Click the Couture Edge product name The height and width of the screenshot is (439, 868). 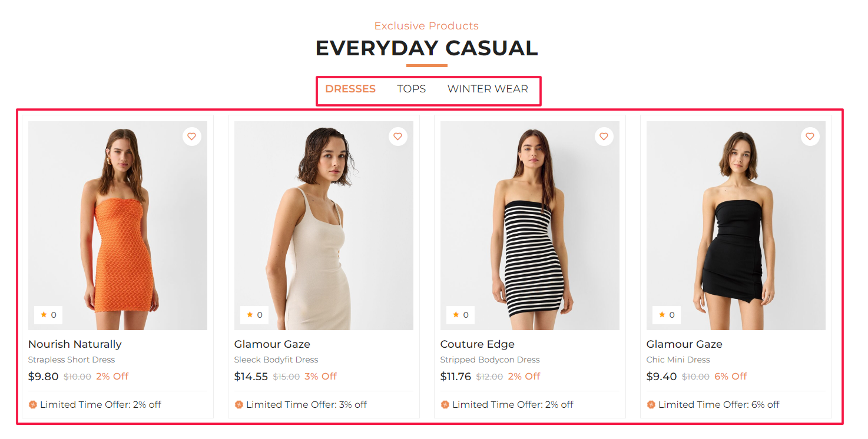(477, 344)
